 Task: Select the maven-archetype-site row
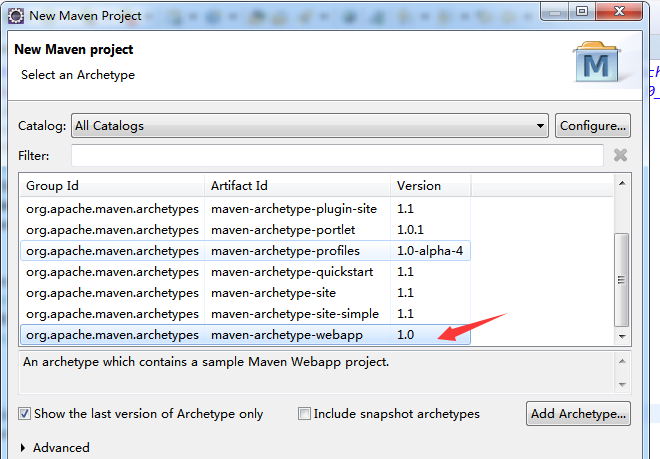coord(245,293)
